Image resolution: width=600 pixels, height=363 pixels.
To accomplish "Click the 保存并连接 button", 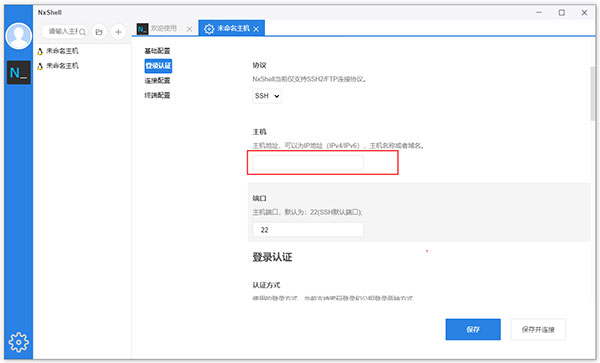I will point(538,329).
